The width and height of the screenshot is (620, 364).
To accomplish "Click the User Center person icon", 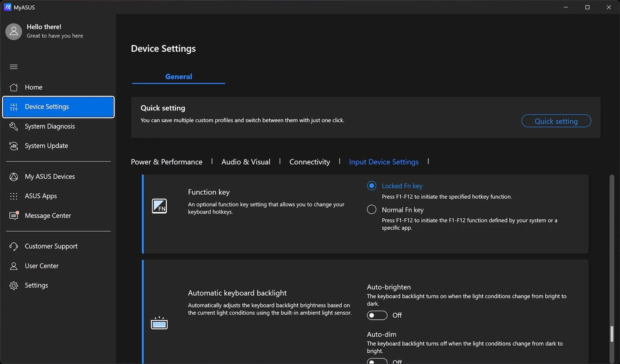I will point(14,266).
